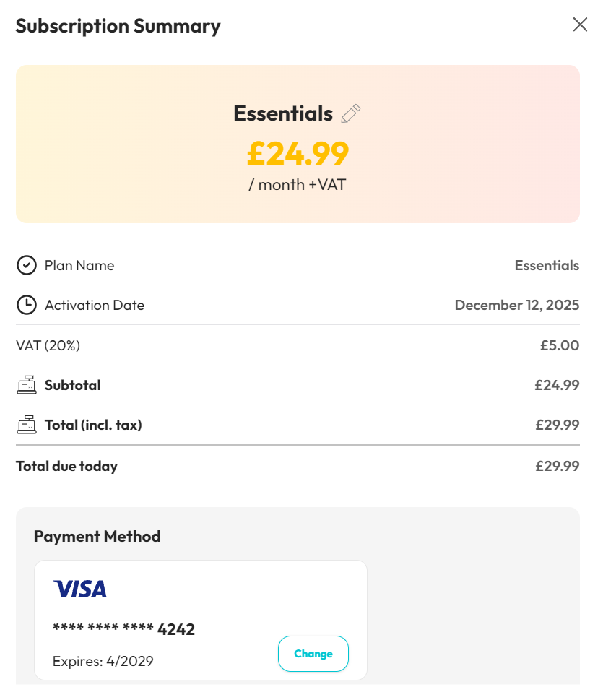Click the Change payment method button
The width and height of the screenshot is (603, 700).
click(313, 654)
